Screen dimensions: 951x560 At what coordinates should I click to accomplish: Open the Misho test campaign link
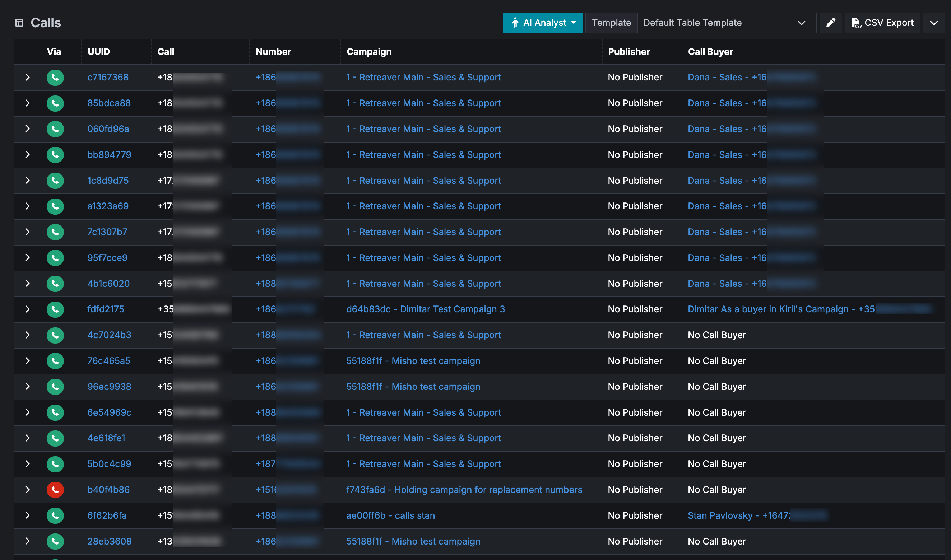pos(413,361)
